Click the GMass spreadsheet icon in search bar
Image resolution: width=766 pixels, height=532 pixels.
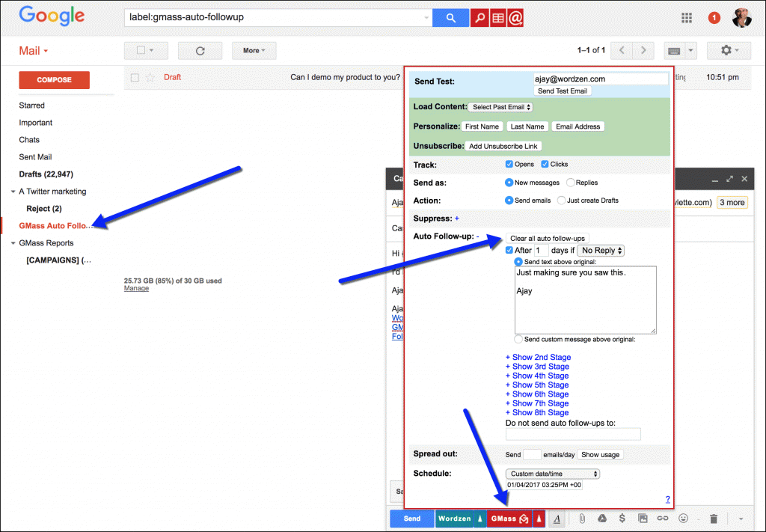click(x=497, y=18)
